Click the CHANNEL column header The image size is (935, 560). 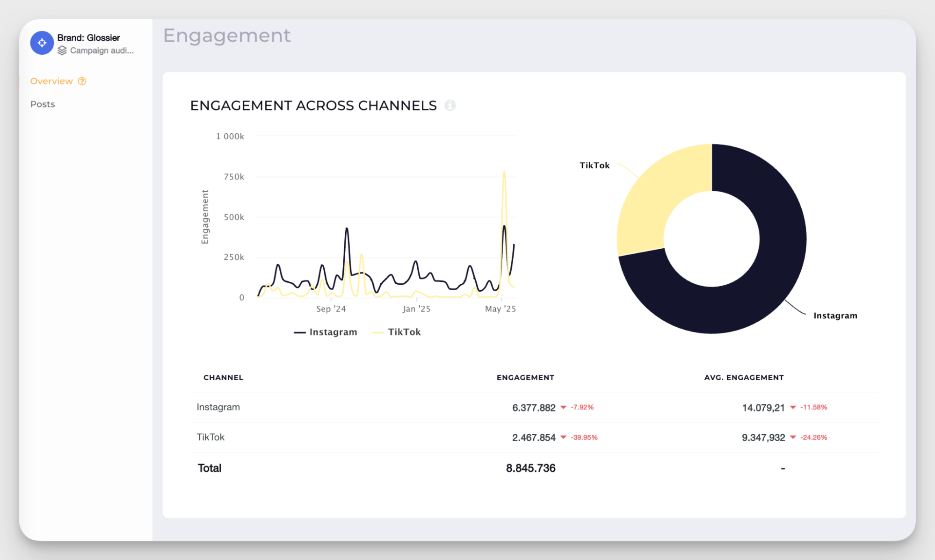click(x=223, y=378)
